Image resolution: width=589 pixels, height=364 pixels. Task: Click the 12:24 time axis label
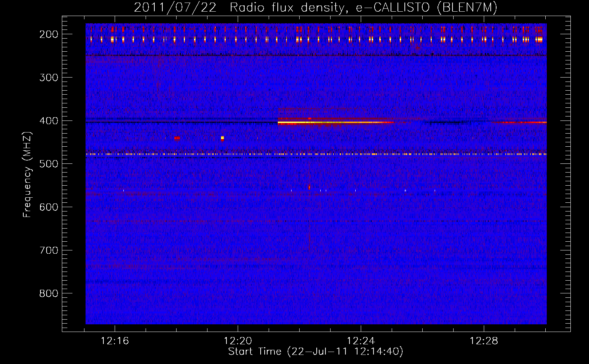tap(361, 341)
